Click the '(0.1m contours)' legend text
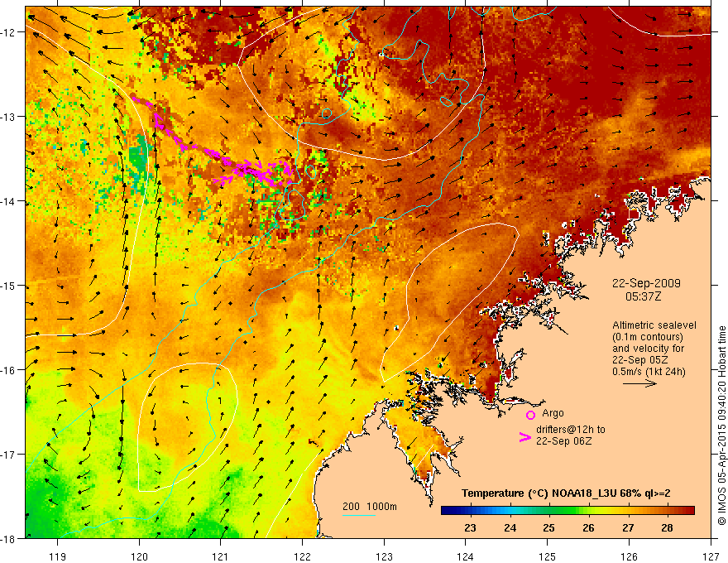The height and width of the screenshot is (563, 728). [x=648, y=337]
